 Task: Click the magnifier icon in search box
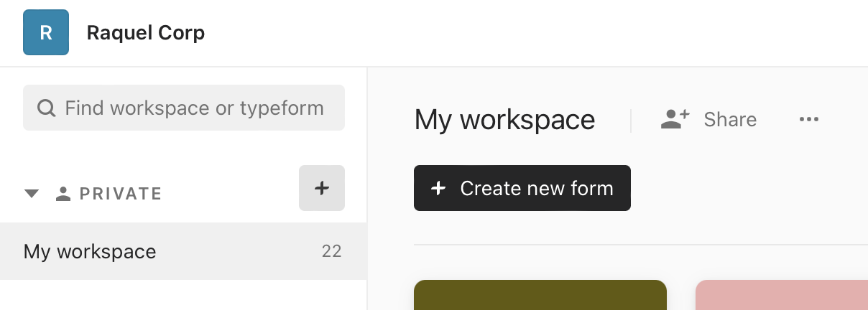pyautogui.click(x=47, y=108)
